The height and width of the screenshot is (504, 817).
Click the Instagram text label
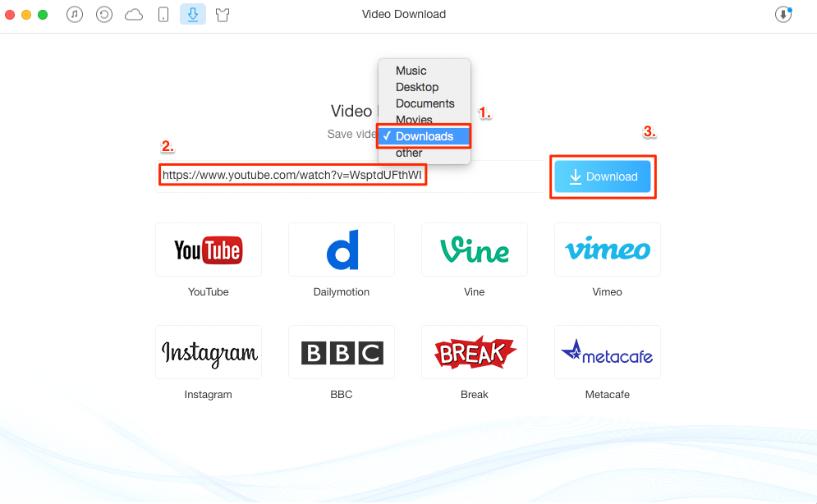pyautogui.click(x=208, y=395)
